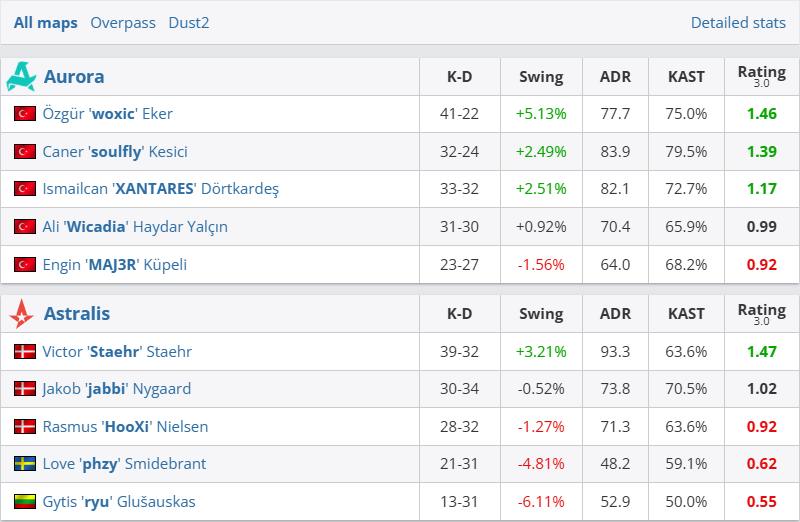
Task: Click the Aurora team logo icon
Action: pyautogui.click(x=21, y=76)
